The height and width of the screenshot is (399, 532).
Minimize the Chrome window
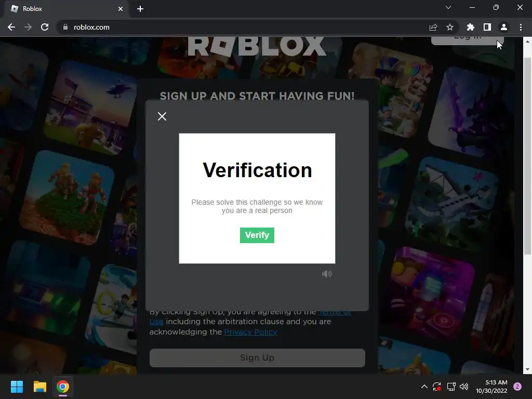pyautogui.click(x=472, y=7)
